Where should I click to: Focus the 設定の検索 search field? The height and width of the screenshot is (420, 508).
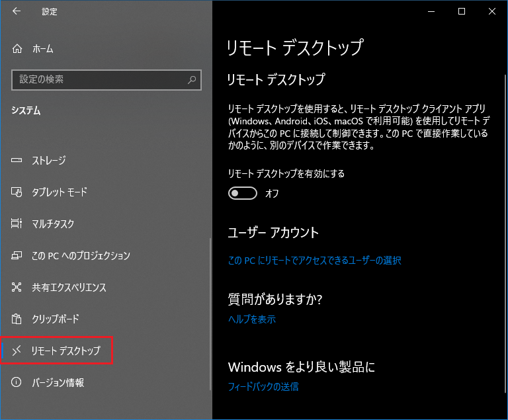pyautogui.click(x=99, y=80)
